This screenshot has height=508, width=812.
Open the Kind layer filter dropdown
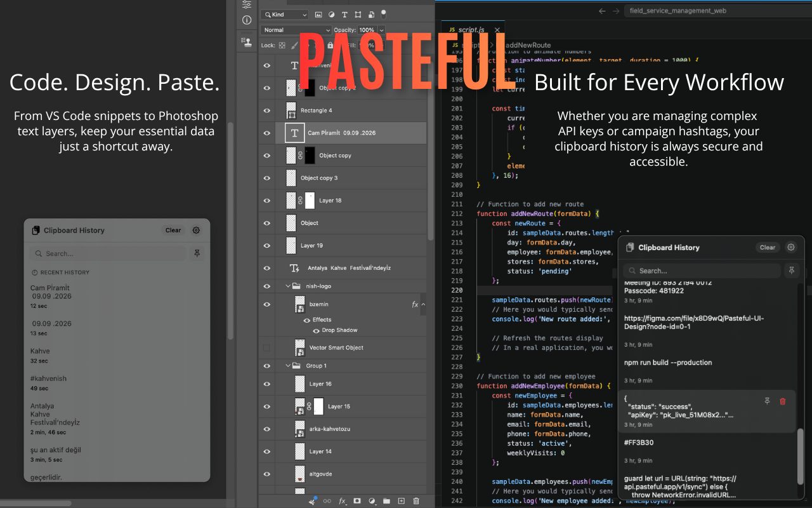[x=284, y=15]
